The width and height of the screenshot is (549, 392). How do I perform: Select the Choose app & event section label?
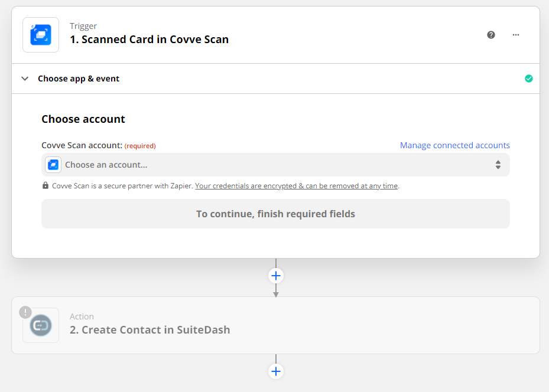click(79, 79)
